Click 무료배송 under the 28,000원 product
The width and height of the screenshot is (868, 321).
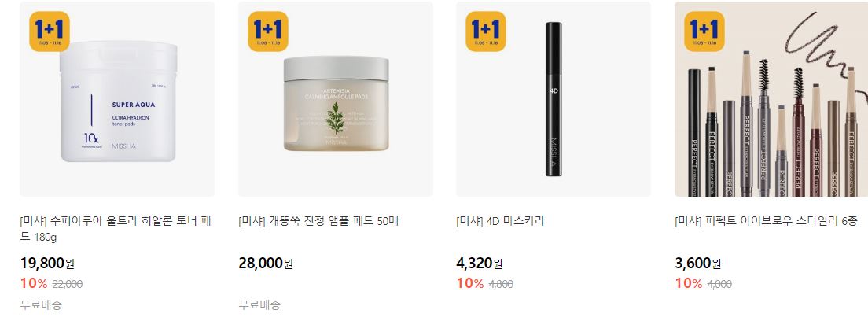tap(259, 305)
